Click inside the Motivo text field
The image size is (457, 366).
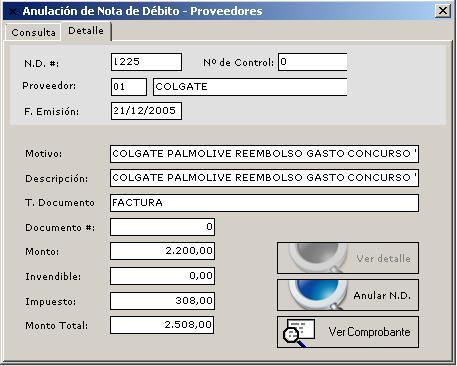click(x=264, y=154)
